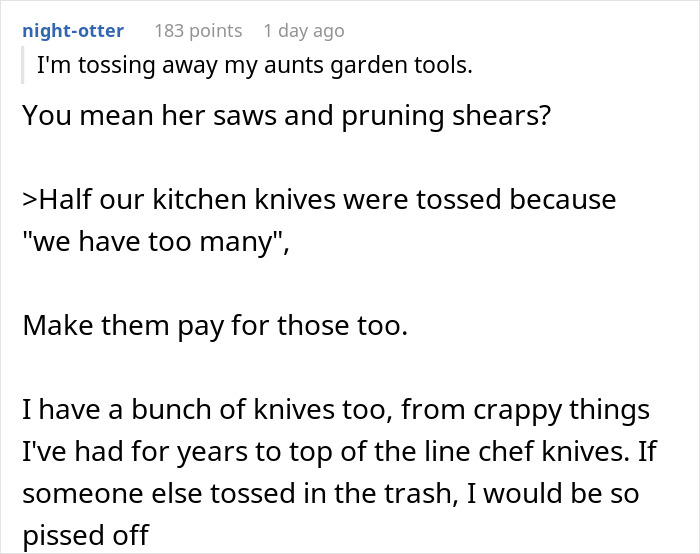Click the word "because" in the comment
Viewport: 700px width, 554px height.
point(563,200)
